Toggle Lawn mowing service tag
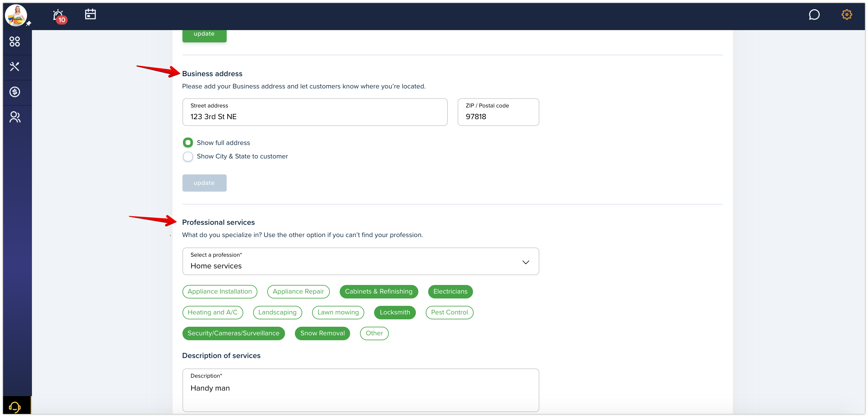868x417 pixels. point(338,312)
